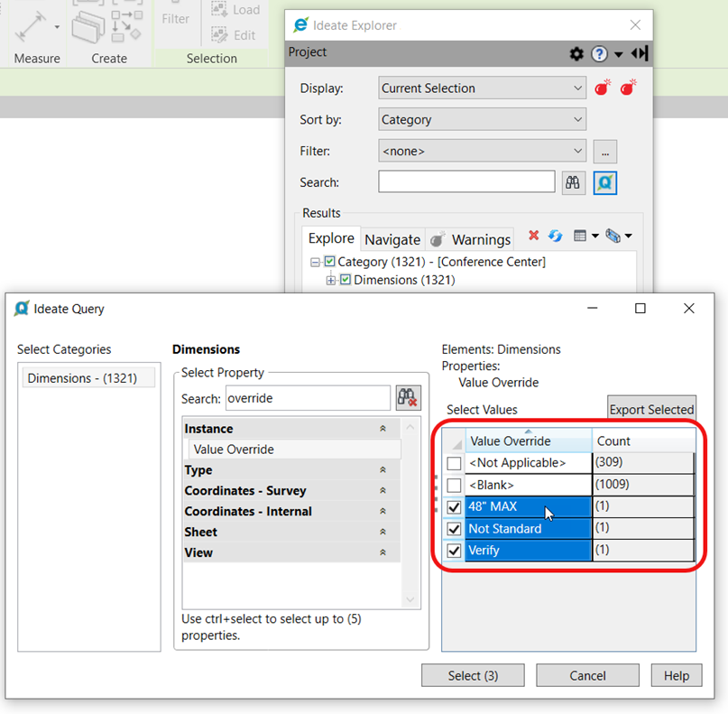Click the override search field in Ideate Query
This screenshot has height=714, width=728.
pos(308,398)
